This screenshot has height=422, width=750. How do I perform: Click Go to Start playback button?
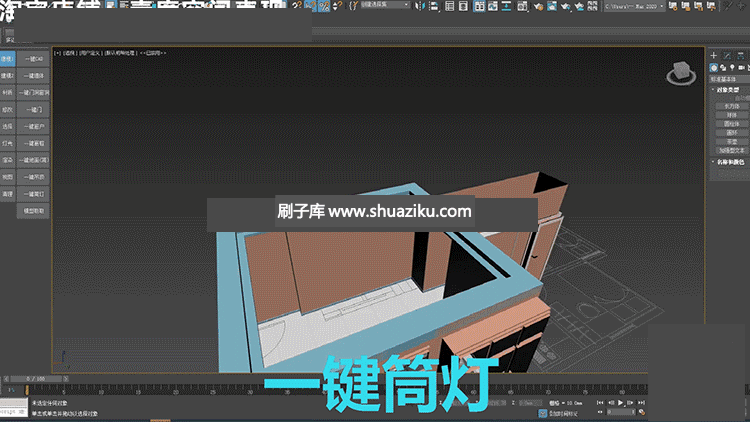pyautogui.click(x=600, y=403)
